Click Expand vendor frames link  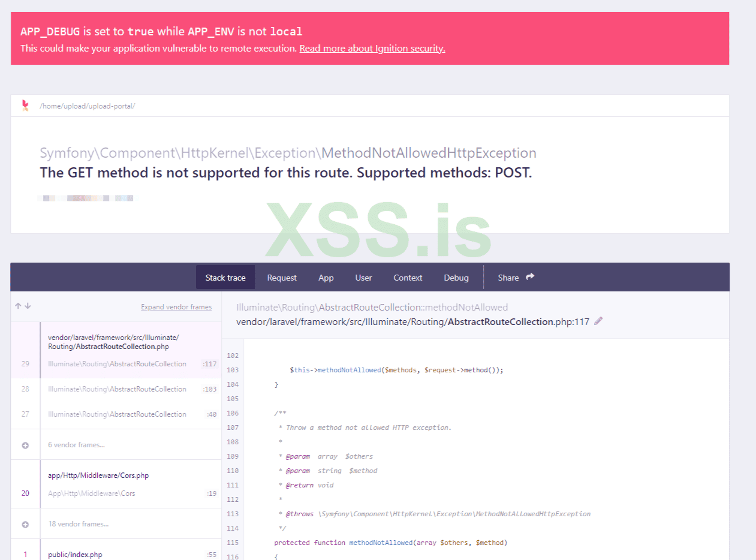click(176, 307)
